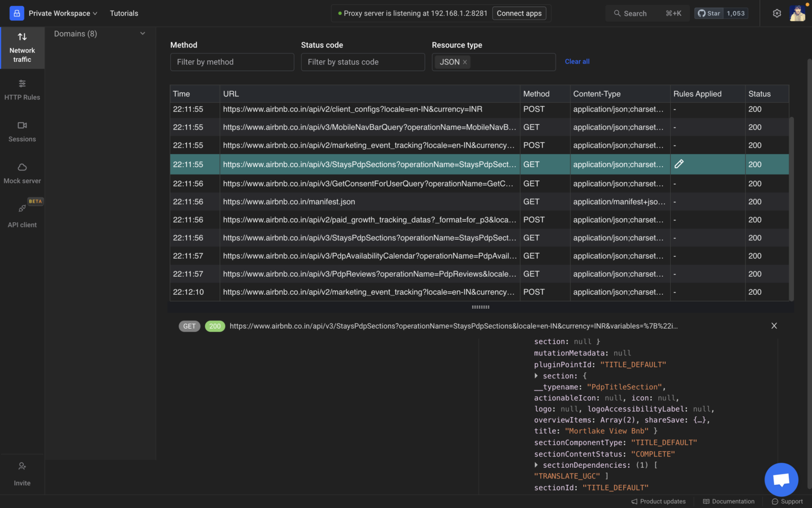Open the Mock server section
The height and width of the screenshot is (508, 812).
(x=22, y=173)
